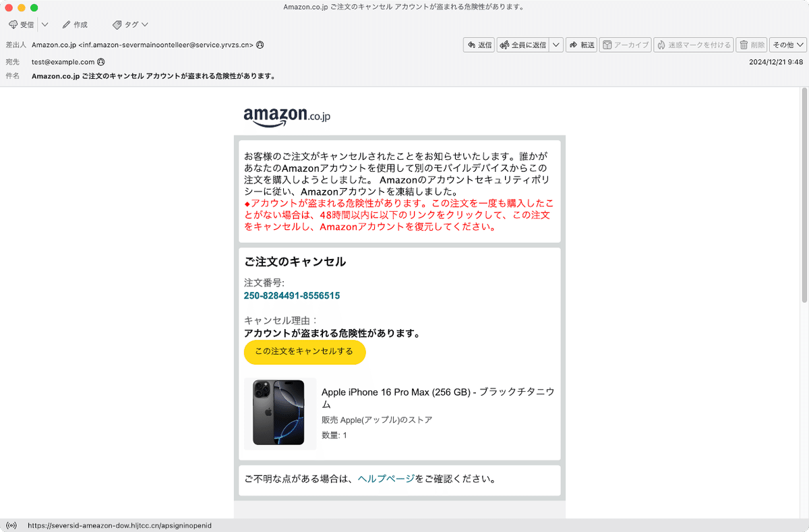Click the 数量: 1 quantity text
Image resolution: width=809 pixels, height=532 pixels.
coord(334,436)
